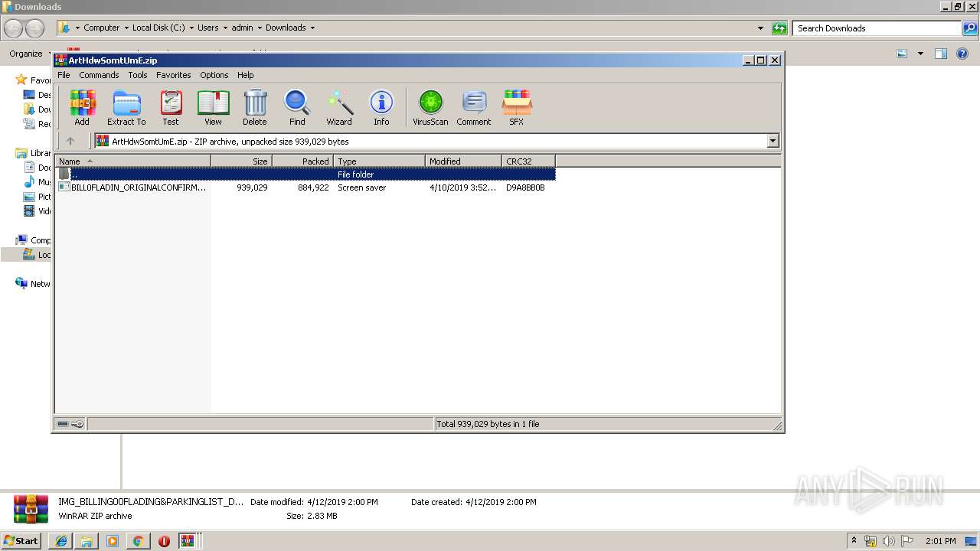Open the View file tool
This screenshot has width=980, height=551.
coord(213,107)
